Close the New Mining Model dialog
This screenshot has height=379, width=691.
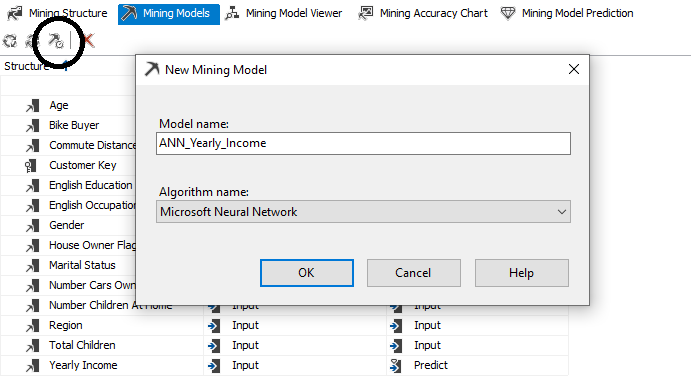pos(573,69)
